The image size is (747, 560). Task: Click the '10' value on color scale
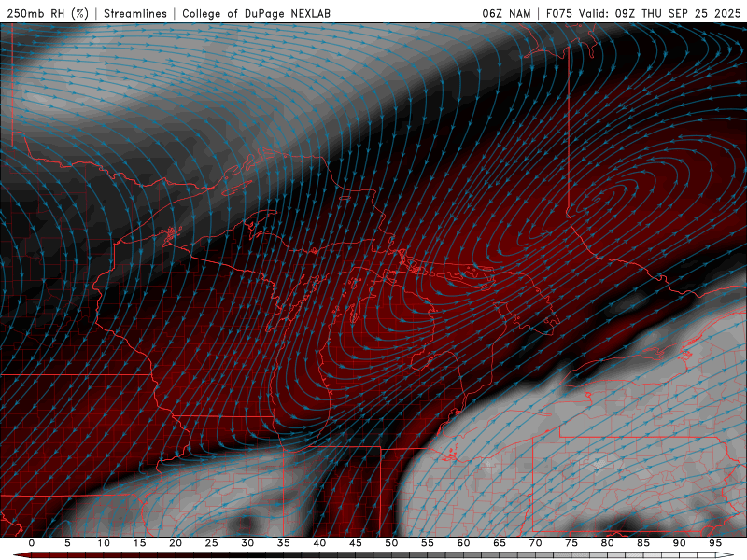104,543
